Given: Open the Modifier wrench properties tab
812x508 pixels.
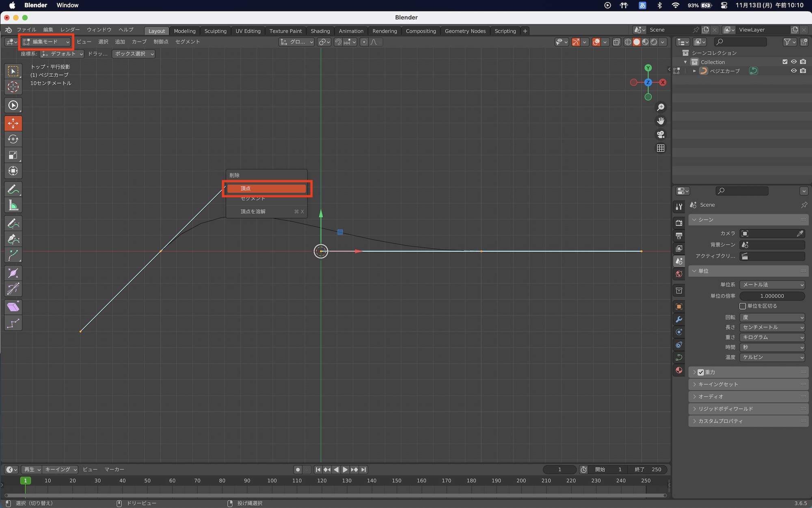Looking at the screenshot, I should pyautogui.click(x=679, y=319).
